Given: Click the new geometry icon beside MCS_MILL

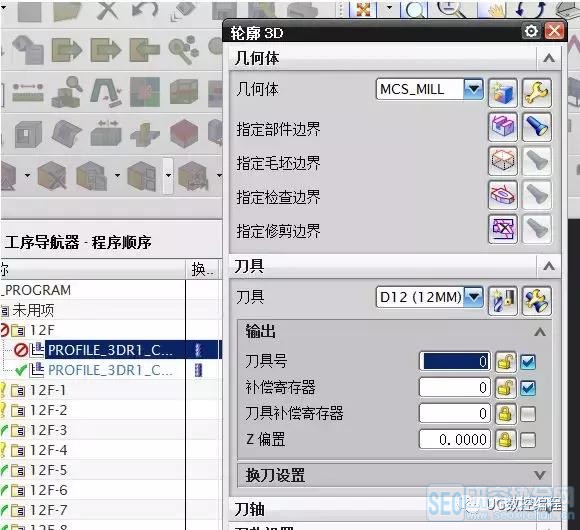Looking at the screenshot, I should [x=502, y=92].
